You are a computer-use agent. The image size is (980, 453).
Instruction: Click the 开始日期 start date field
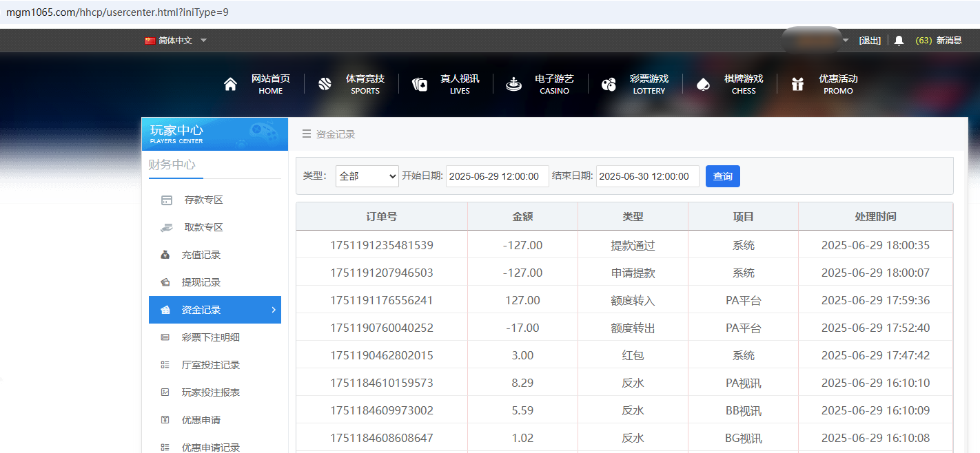pyautogui.click(x=497, y=176)
